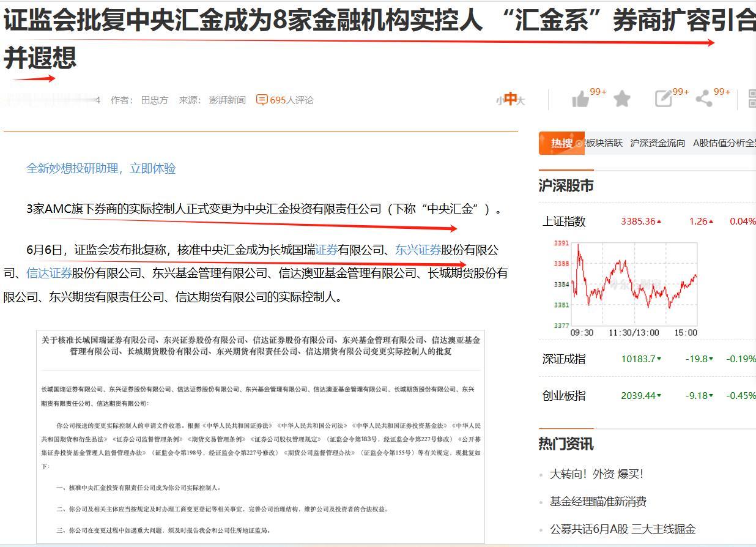The height and width of the screenshot is (547, 756).
Task: Open the 沪深股市 section heading
Action: pyautogui.click(x=566, y=185)
